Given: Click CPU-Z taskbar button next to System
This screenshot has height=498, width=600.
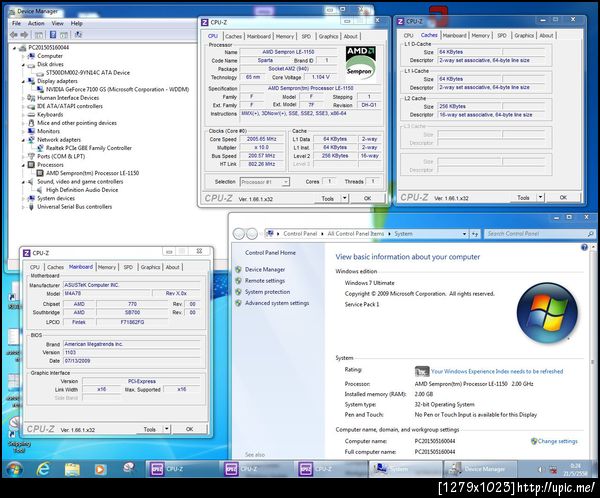Looking at the screenshot, I should pyautogui.click(x=329, y=469).
